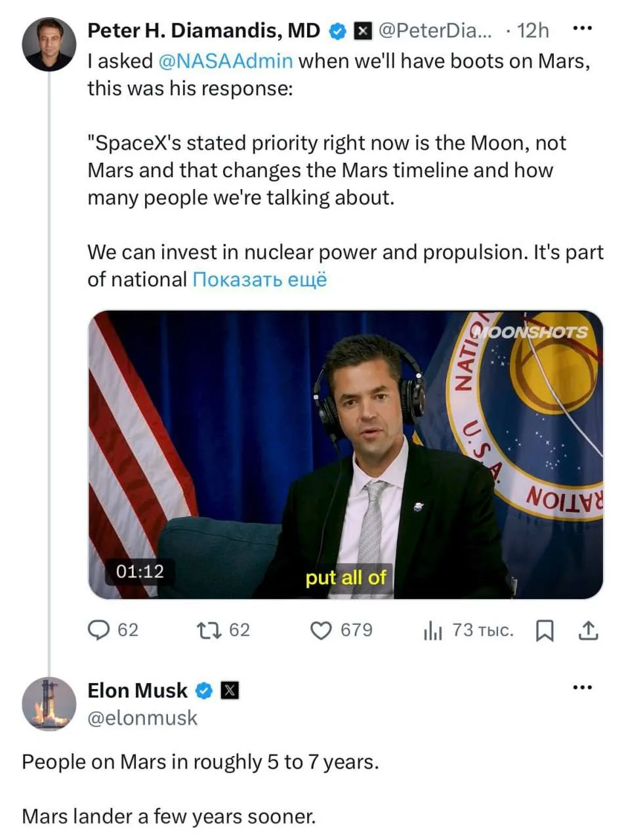This screenshot has width=626, height=840.
Task: Click the Peter H. Diamandis, MD name
Action: (x=204, y=30)
